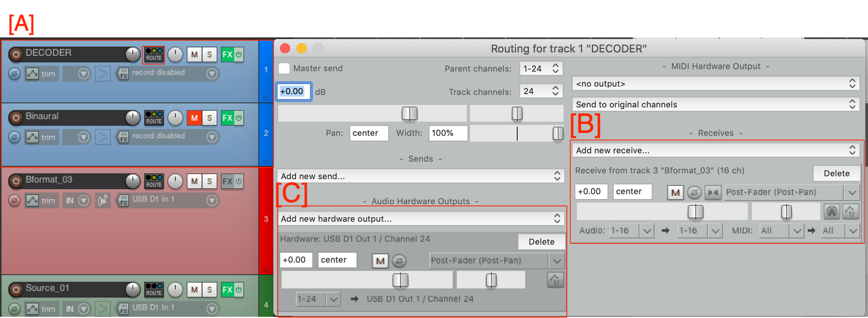The width and height of the screenshot is (868, 318).
Task: Click the DECODER track volume knob
Action: tap(132, 54)
